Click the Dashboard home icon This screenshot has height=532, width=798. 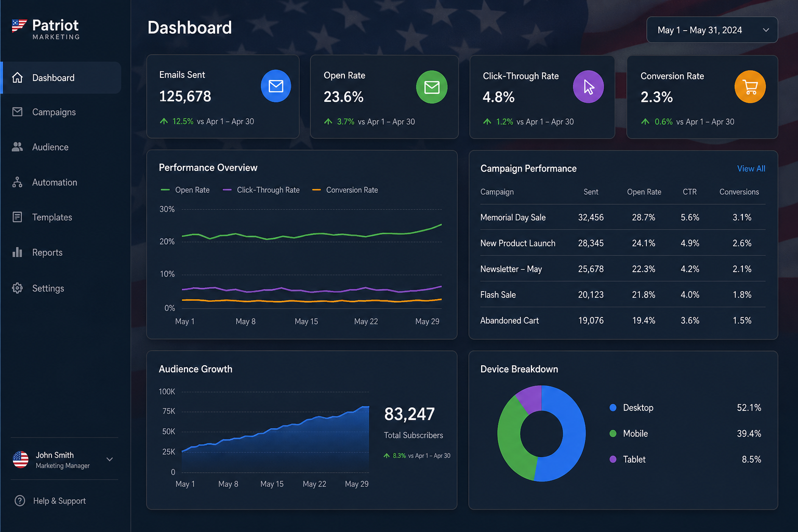pyautogui.click(x=17, y=77)
